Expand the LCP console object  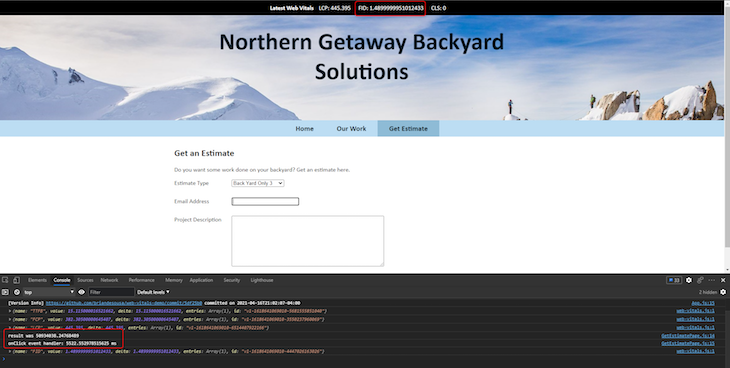click(x=10, y=328)
